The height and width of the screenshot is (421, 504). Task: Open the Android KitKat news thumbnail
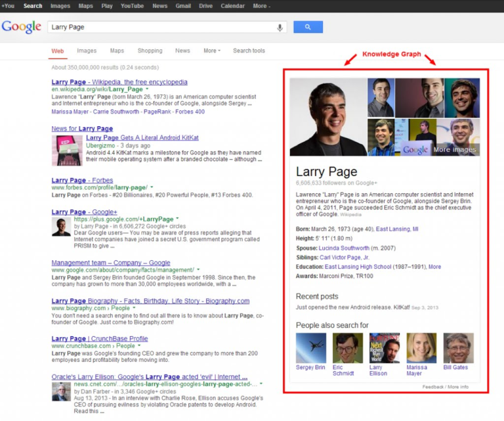point(67,150)
